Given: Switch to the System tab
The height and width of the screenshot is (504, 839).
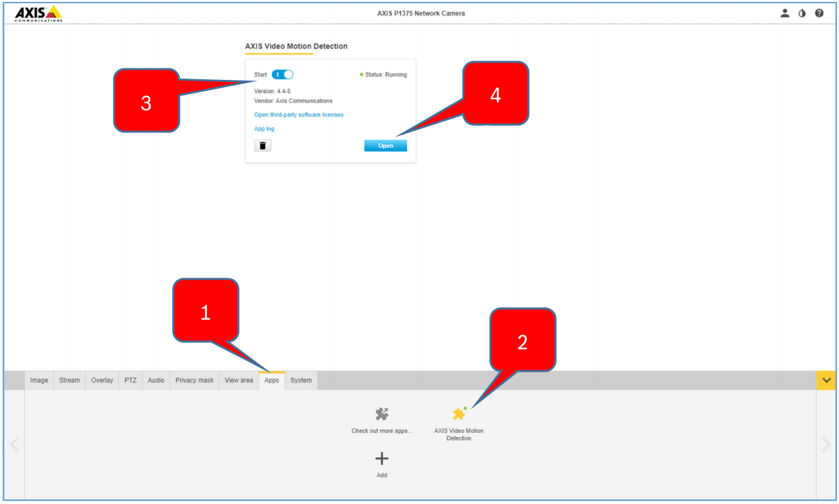Looking at the screenshot, I should [301, 380].
